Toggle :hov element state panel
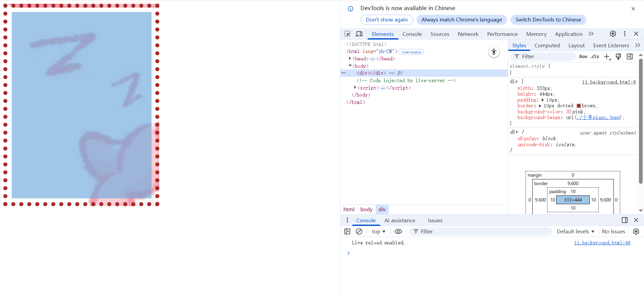 583,57
